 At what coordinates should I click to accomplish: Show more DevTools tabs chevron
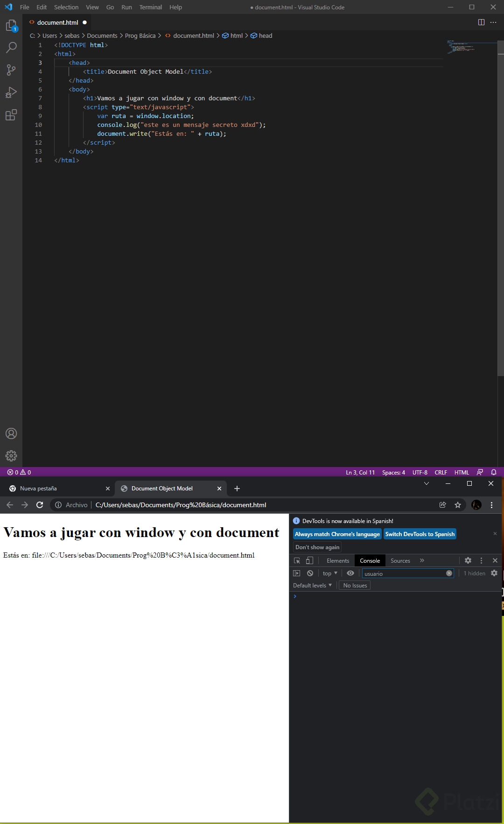[x=422, y=560]
